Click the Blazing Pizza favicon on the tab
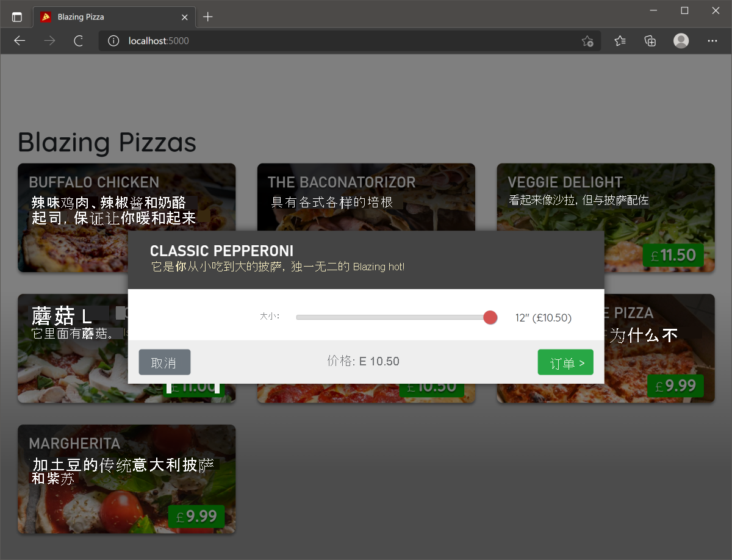The width and height of the screenshot is (732, 560). click(x=48, y=17)
